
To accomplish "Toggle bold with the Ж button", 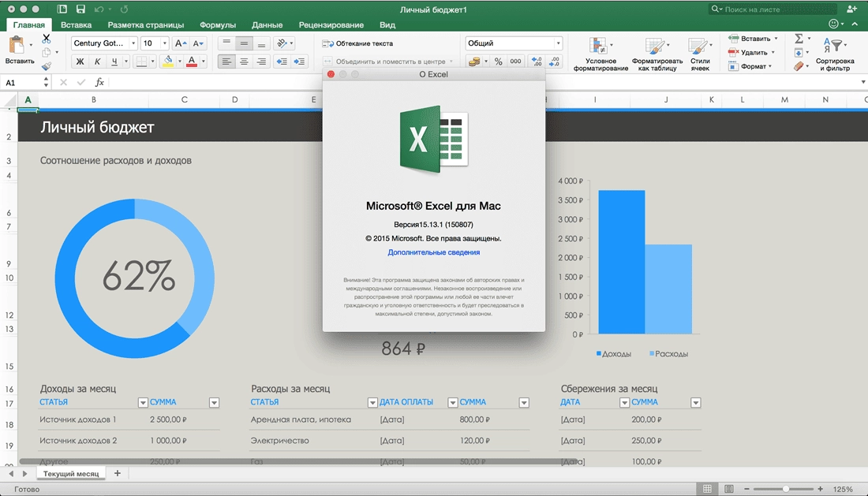I will click(80, 62).
